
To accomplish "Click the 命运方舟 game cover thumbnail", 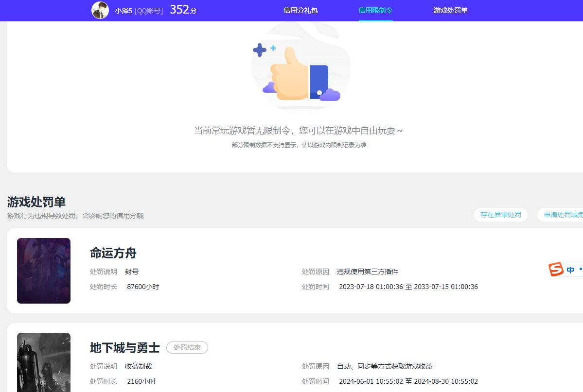I will pyautogui.click(x=43, y=271).
